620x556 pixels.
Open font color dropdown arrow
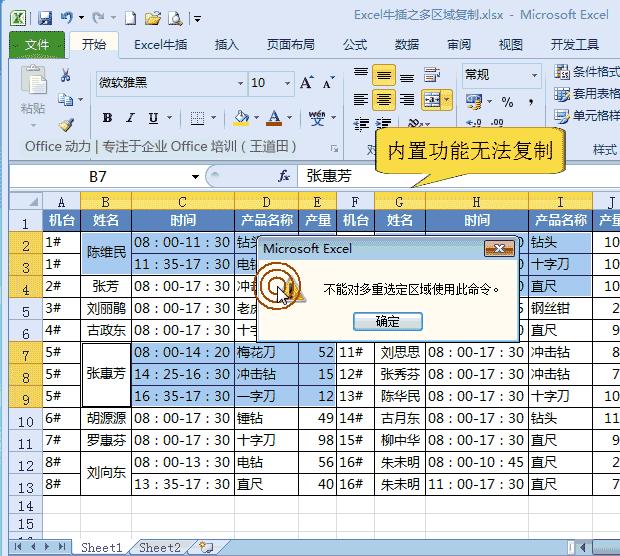289,117
